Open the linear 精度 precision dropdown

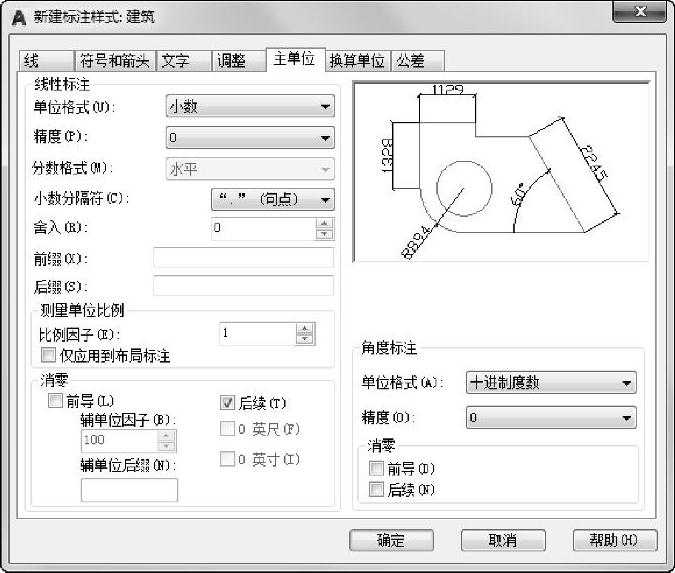250,138
